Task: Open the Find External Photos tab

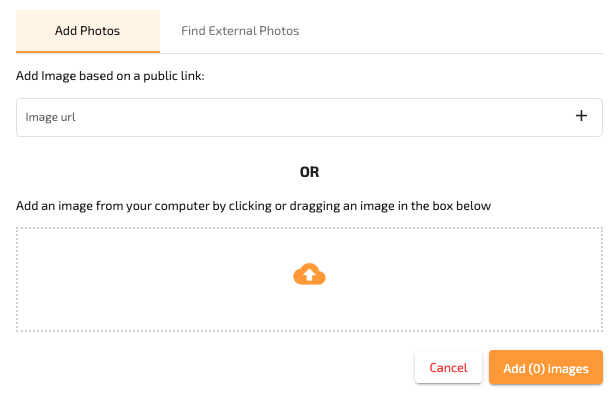Action: point(240,31)
